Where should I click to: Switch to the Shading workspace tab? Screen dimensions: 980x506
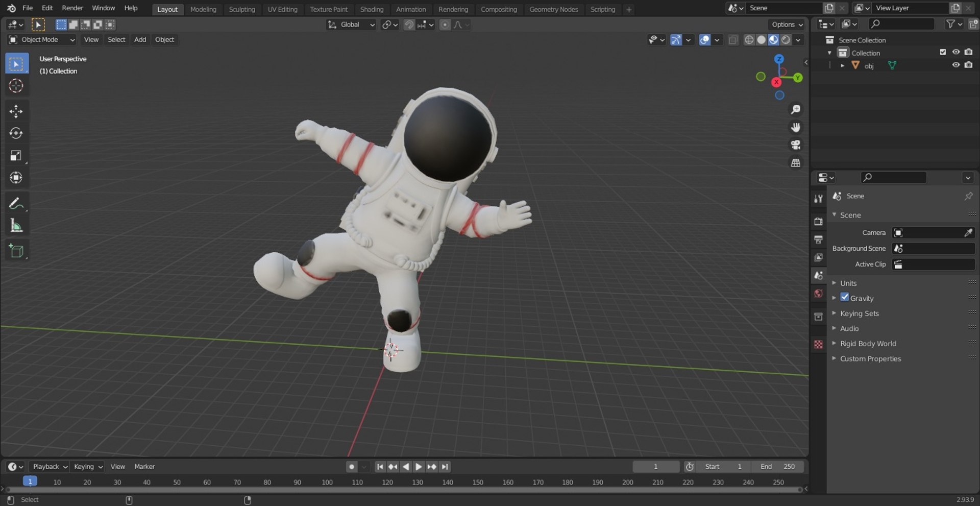coord(372,9)
